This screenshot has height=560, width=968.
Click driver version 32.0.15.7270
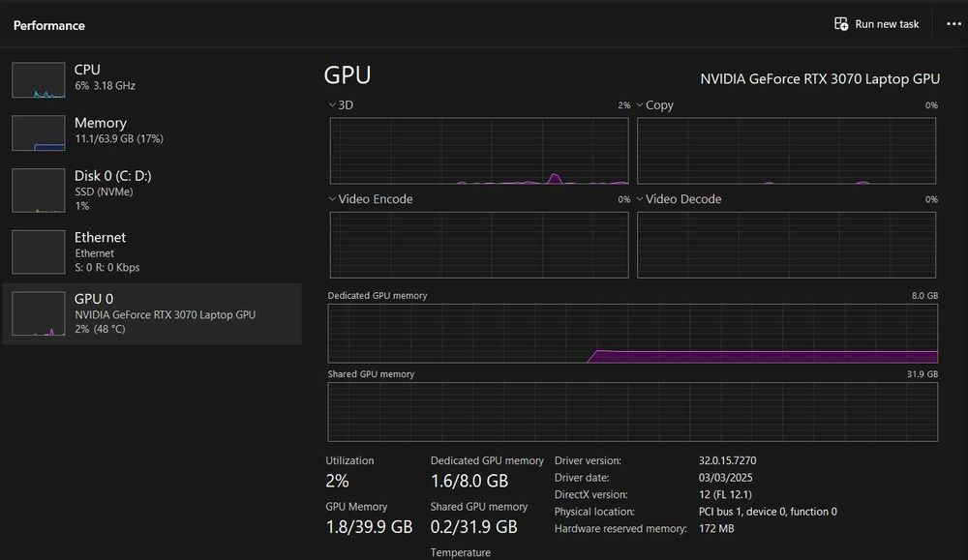(727, 460)
